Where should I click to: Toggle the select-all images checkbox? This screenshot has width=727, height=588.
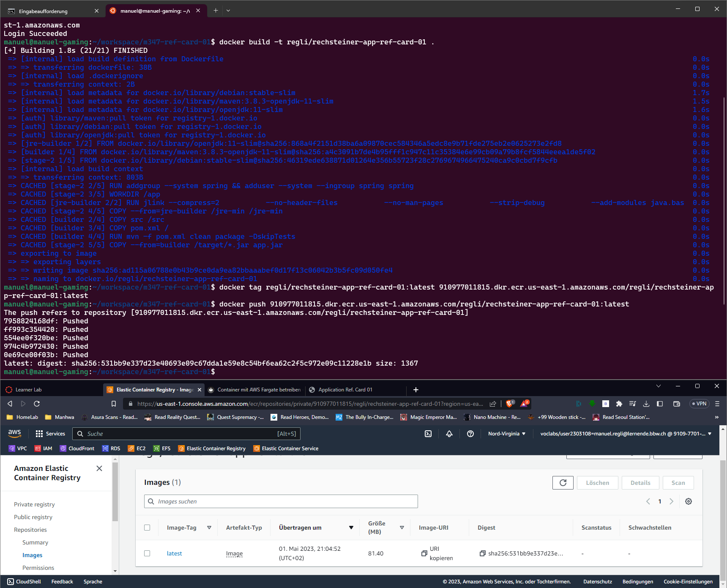coord(147,528)
